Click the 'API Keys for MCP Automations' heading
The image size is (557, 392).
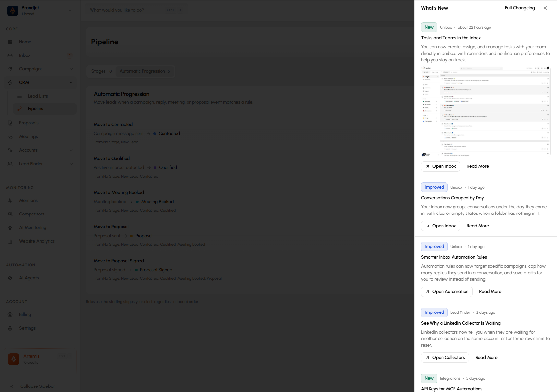(452, 389)
